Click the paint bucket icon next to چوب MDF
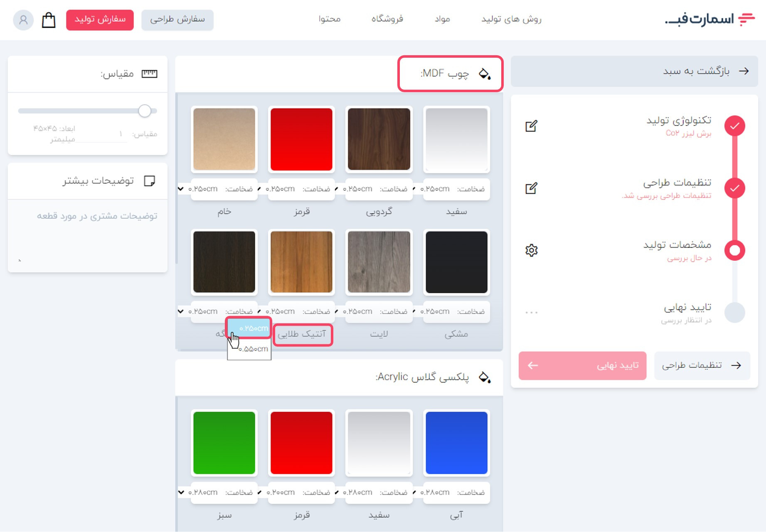Screen dimensions: 766x532 pyautogui.click(x=485, y=74)
